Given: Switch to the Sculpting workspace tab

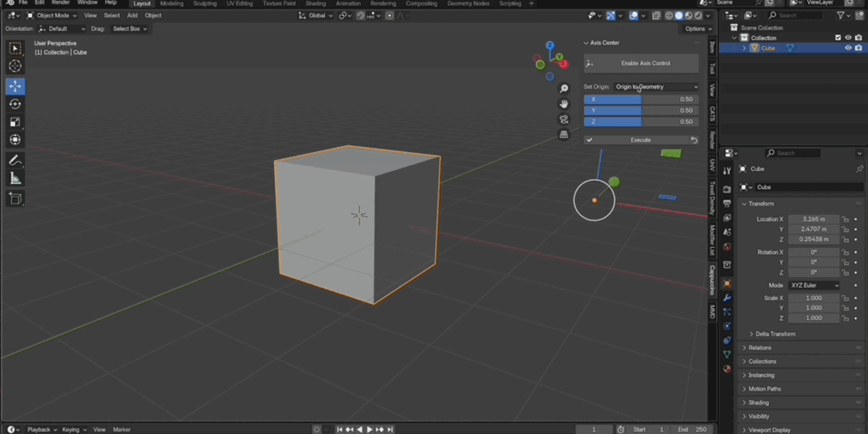Looking at the screenshot, I should pyautogui.click(x=205, y=4).
